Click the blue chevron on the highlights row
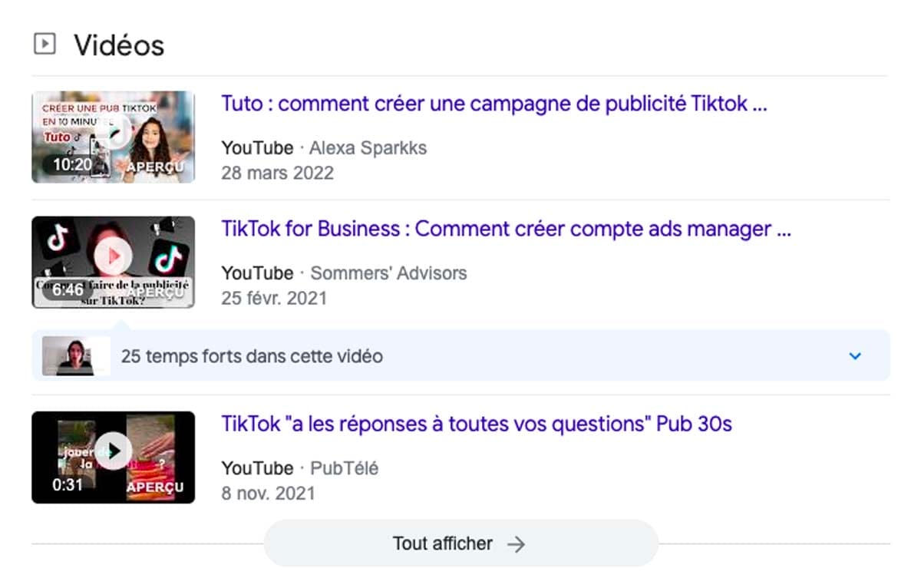This screenshot has height=588, width=921. click(854, 355)
